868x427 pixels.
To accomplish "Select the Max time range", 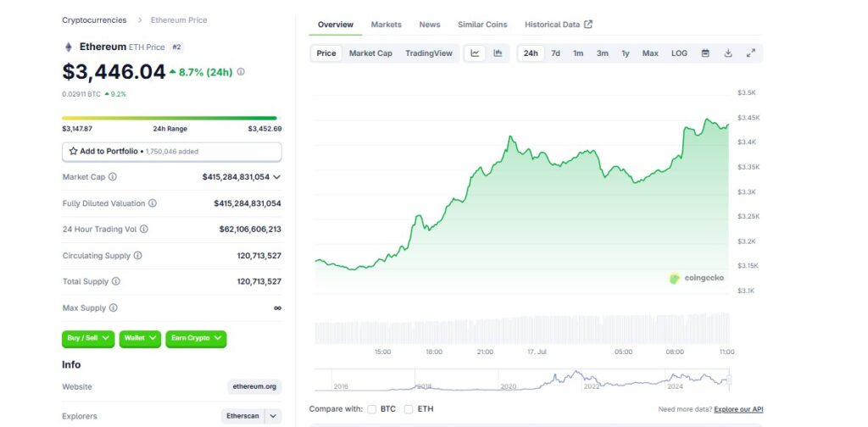I will tap(650, 53).
